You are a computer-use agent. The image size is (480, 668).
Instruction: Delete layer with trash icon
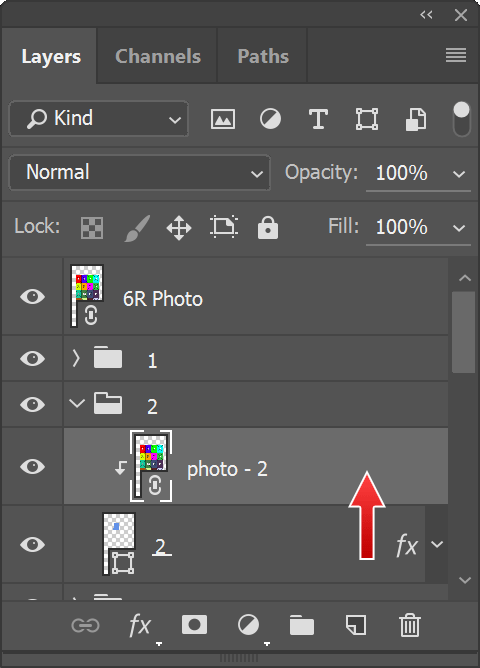coord(410,625)
